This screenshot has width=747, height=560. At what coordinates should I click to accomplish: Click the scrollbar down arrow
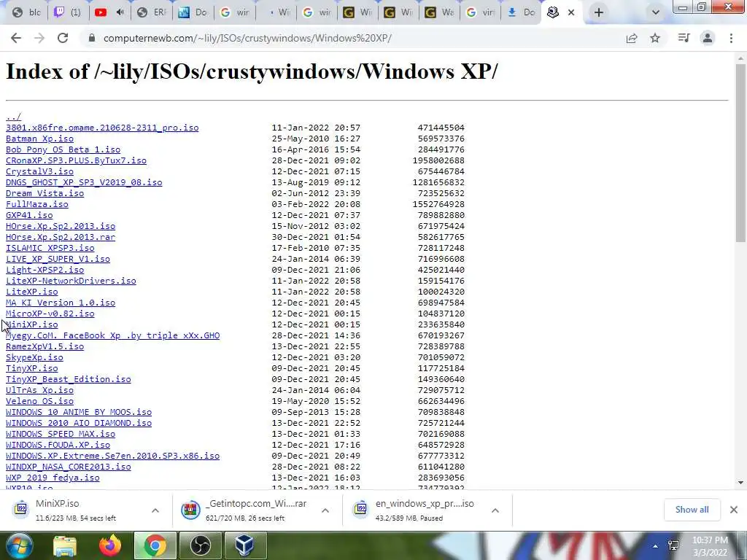pyautogui.click(x=740, y=483)
